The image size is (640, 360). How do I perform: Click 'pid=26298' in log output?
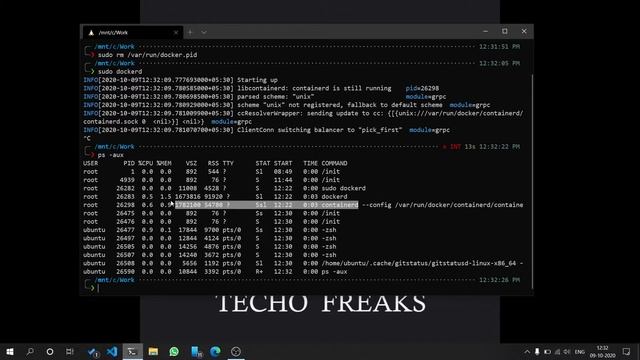(422, 88)
